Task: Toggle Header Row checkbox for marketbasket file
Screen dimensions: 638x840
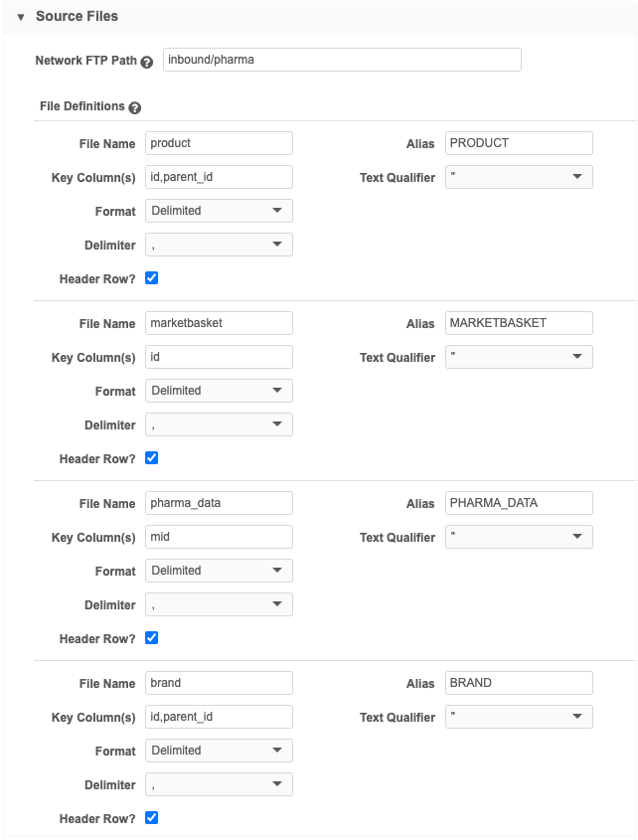Action: point(152,458)
